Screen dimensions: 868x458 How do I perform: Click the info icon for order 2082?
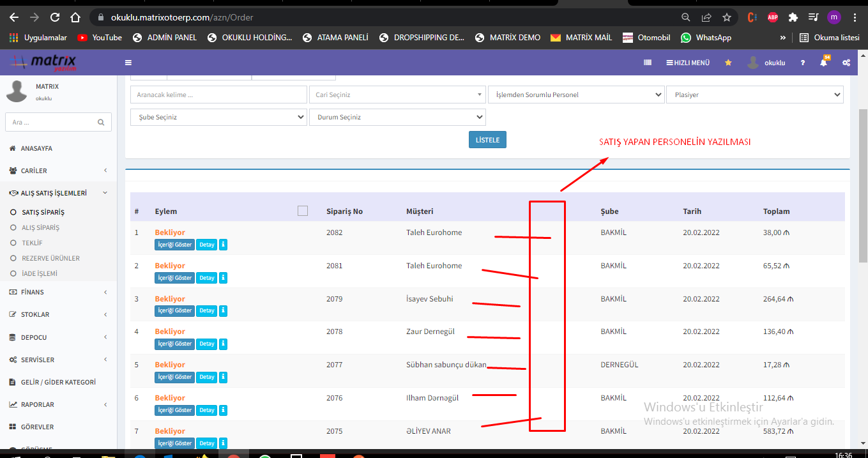pos(223,245)
